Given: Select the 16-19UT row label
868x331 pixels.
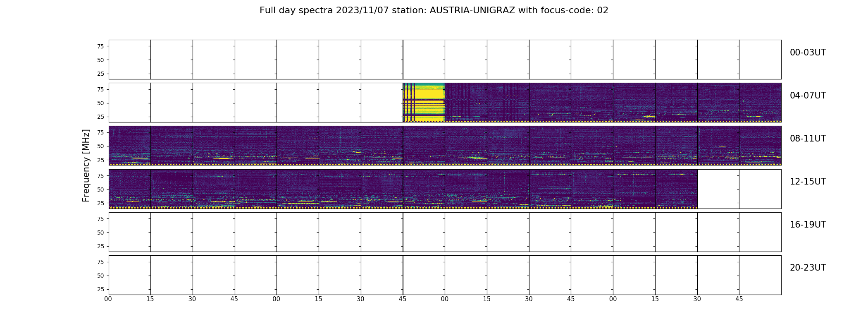Looking at the screenshot, I should (808, 225).
